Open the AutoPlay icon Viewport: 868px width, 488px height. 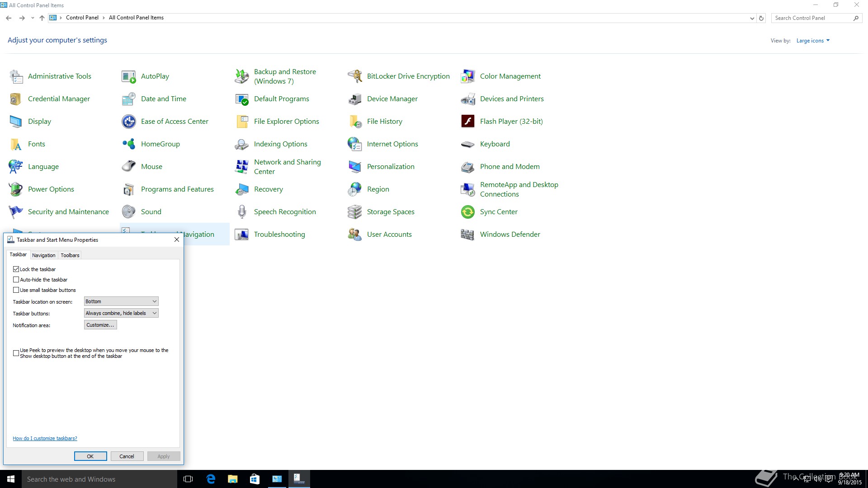click(129, 76)
